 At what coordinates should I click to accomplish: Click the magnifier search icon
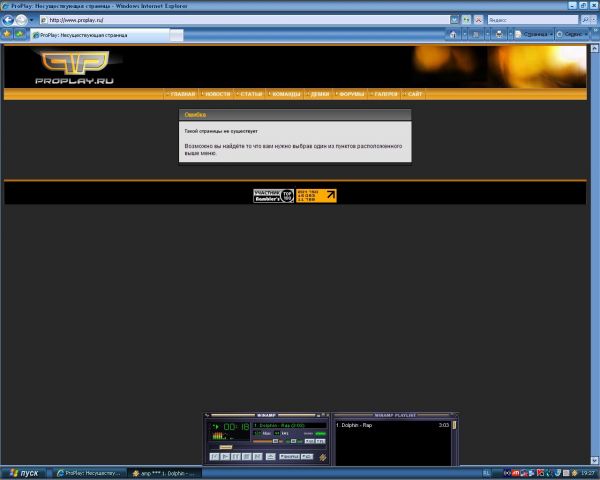585,20
